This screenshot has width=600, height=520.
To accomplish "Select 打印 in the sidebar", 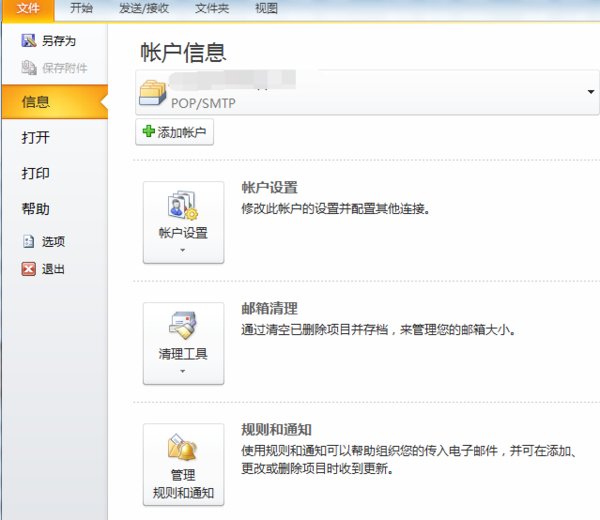I will [x=36, y=173].
